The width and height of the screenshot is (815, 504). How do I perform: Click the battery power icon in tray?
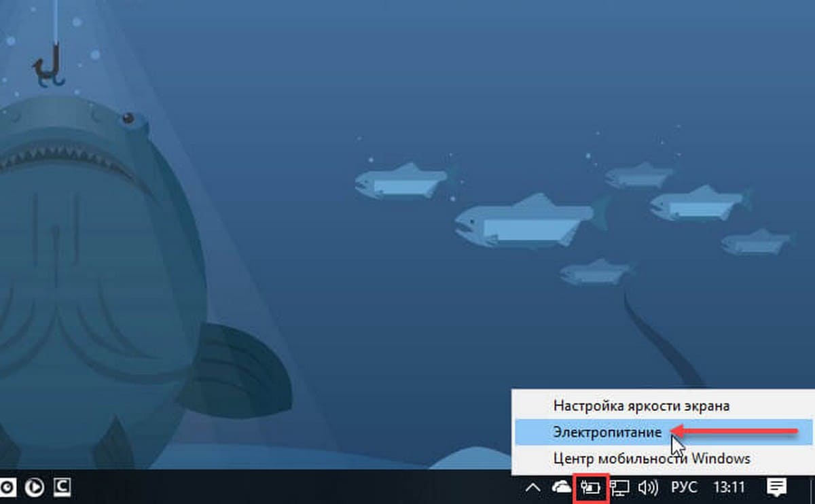590,487
